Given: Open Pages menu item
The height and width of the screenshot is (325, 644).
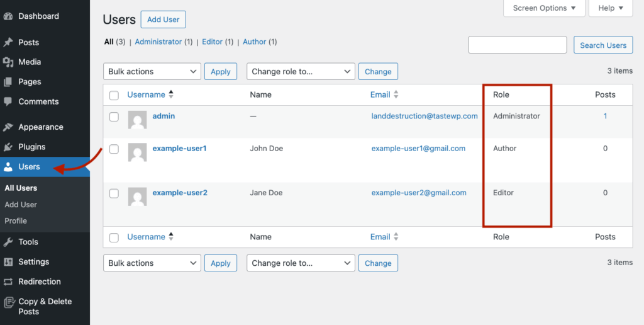Looking at the screenshot, I should [x=45, y=82].
